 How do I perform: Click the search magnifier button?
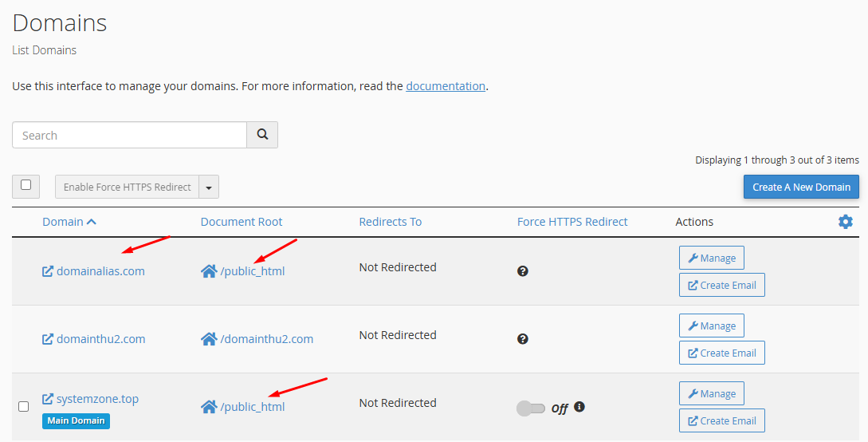point(262,136)
